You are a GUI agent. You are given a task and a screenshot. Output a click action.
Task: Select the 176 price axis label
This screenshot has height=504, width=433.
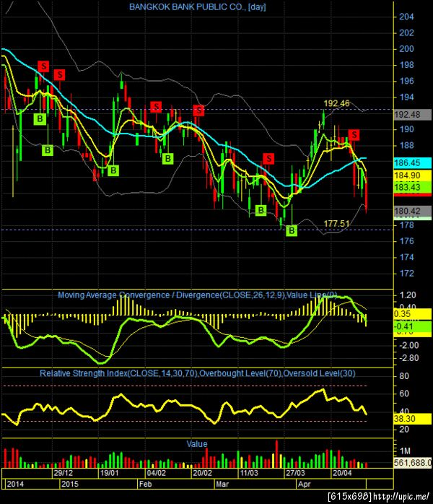coord(406,241)
